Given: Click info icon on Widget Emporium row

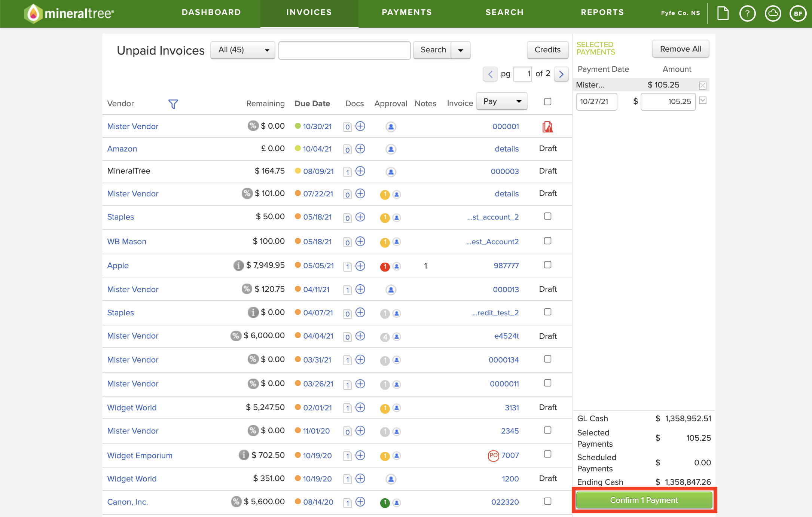Looking at the screenshot, I should click(x=244, y=455).
